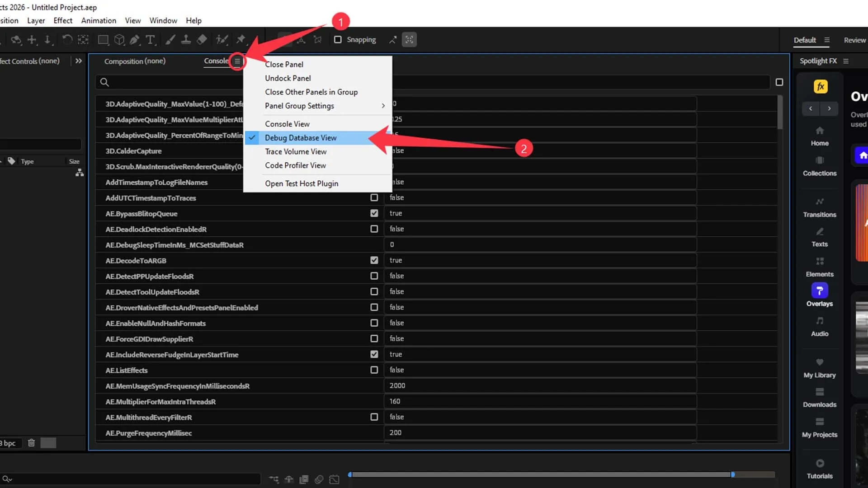Uncheck AE.BypassBlitopQueue checkbox
Screen dimensions: 868x488
click(374, 213)
